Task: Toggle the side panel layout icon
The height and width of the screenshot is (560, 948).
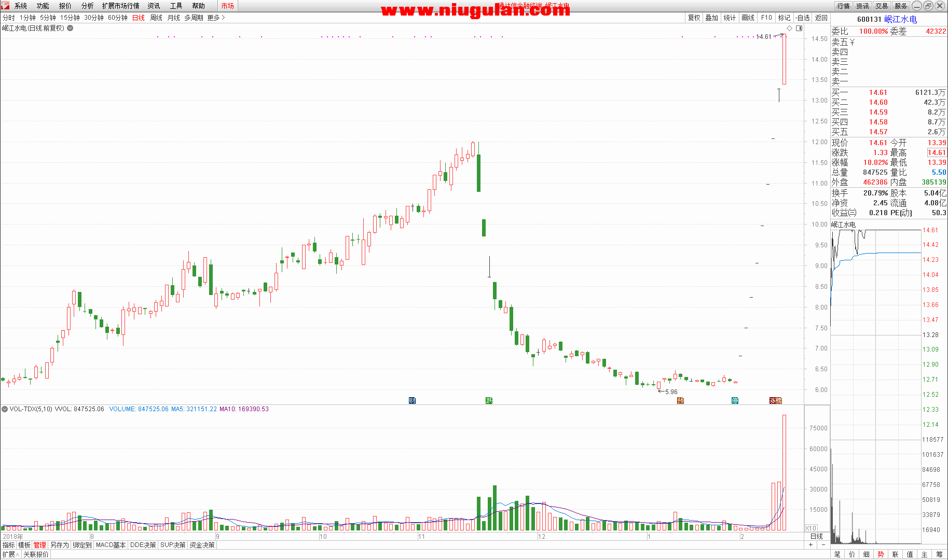Action: 799,29
